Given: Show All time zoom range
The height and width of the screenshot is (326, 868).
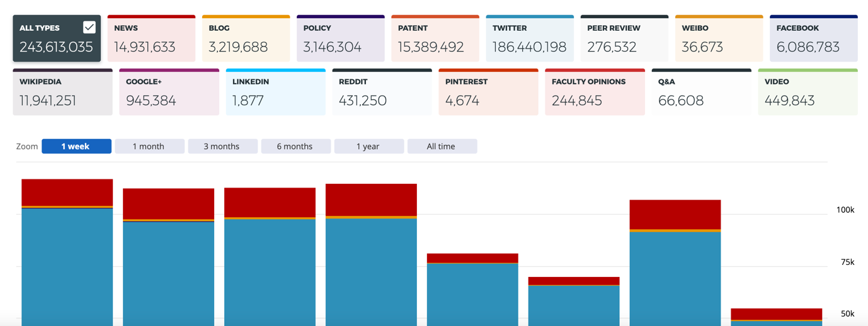Looking at the screenshot, I should point(442,147).
